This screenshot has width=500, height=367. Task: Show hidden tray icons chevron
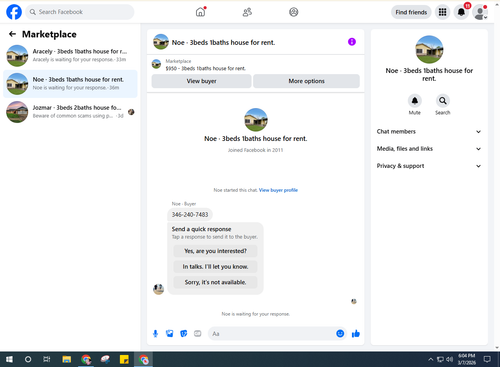[x=431, y=359]
